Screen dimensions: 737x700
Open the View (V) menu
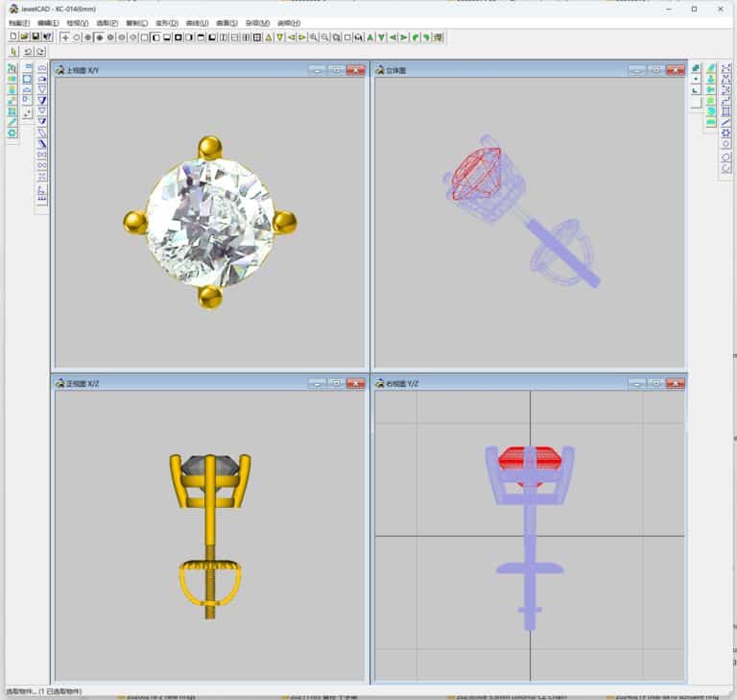(77, 23)
